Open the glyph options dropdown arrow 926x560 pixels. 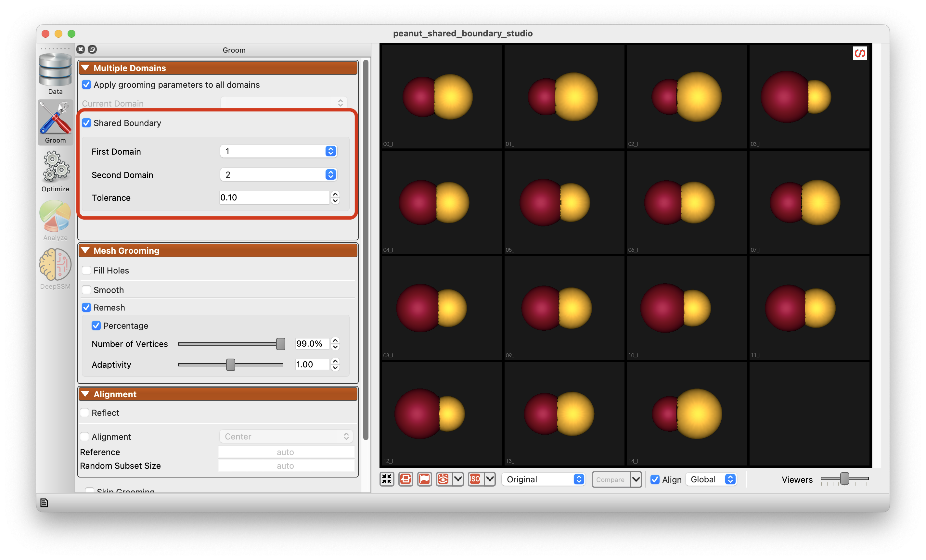pyautogui.click(x=458, y=479)
